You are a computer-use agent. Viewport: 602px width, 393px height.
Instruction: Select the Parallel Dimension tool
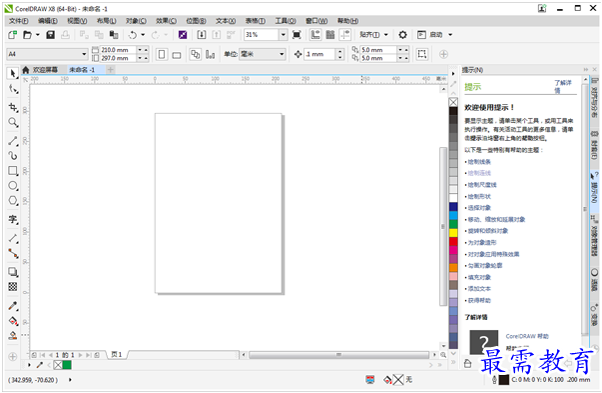tap(13, 238)
